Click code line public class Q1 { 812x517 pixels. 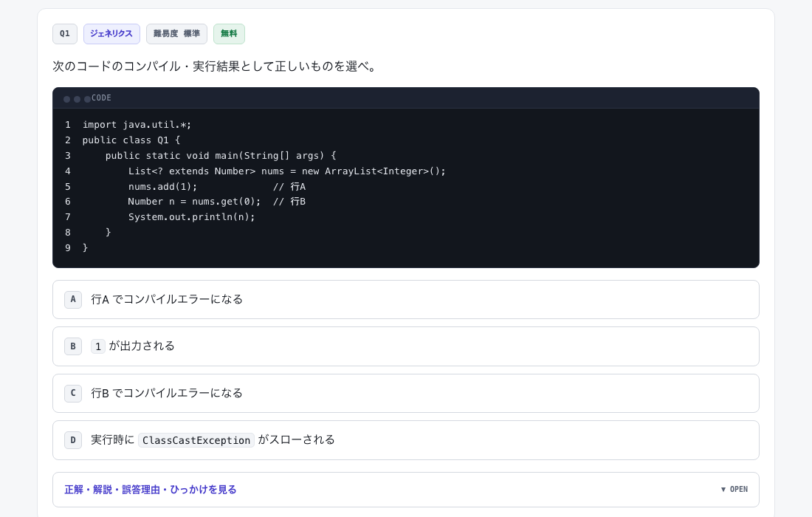point(131,140)
